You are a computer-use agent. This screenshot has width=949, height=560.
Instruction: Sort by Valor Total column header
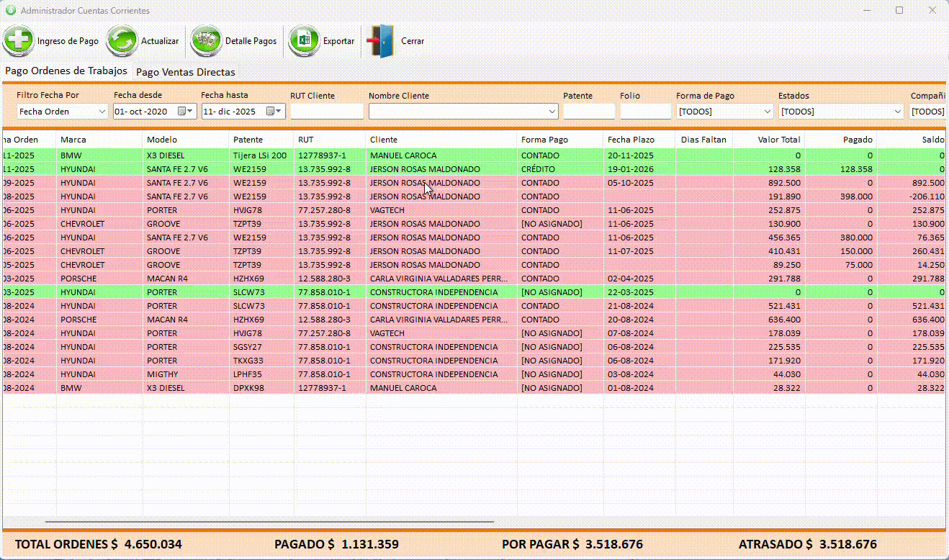768,140
